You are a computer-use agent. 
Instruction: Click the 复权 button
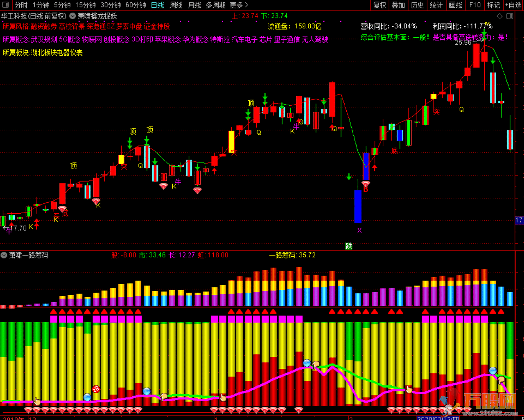tap(379, 5)
